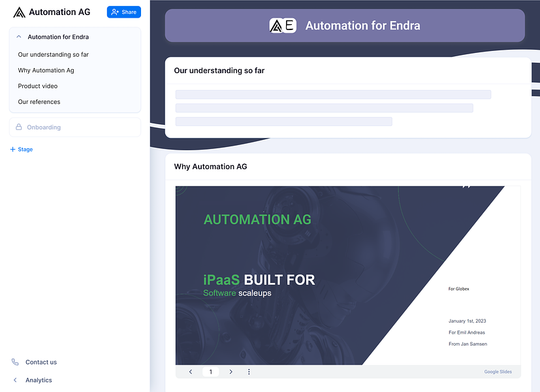Add a new Stage with plus
Viewport: 540px width, 392px height.
pyautogui.click(x=22, y=150)
